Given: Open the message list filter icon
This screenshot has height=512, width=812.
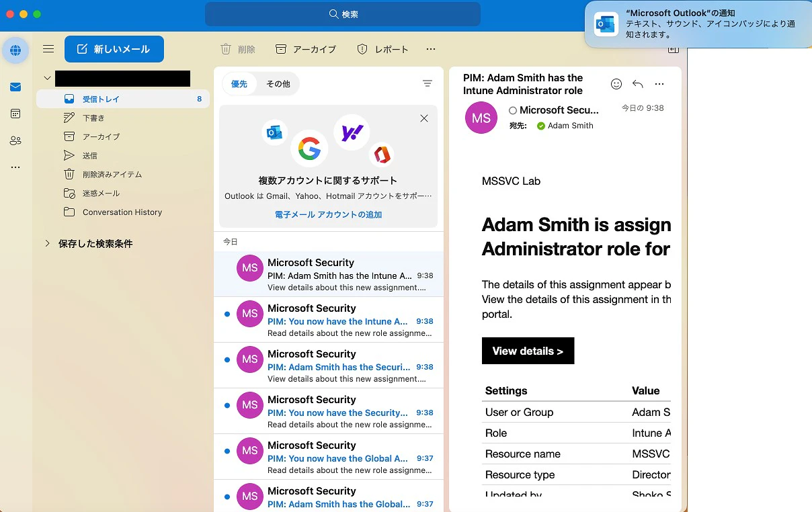Looking at the screenshot, I should click(428, 83).
